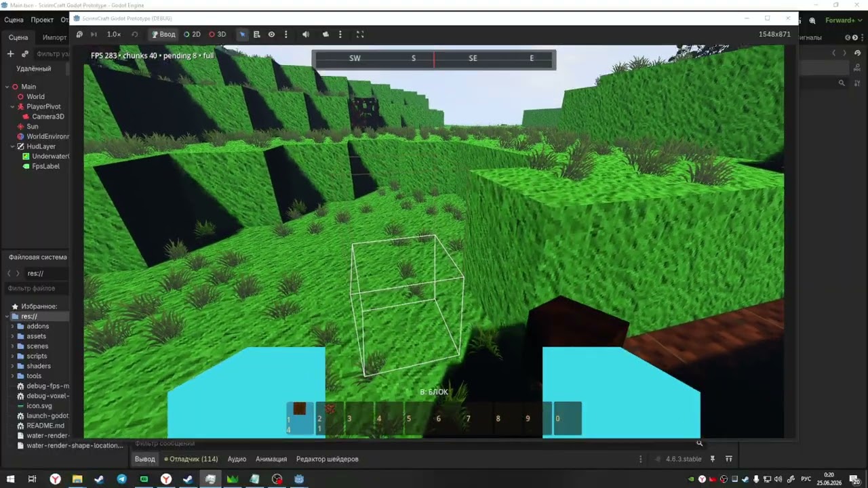Collapse the HudLayer node arrow

click(12, 146)
